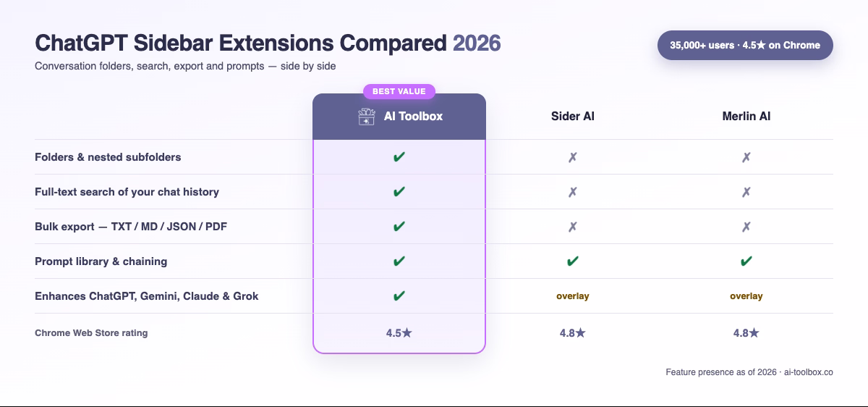Click Merlin AI cross in Folders & nested subfolders row
Screen dimensions: 868x407
tap(746, 157)
